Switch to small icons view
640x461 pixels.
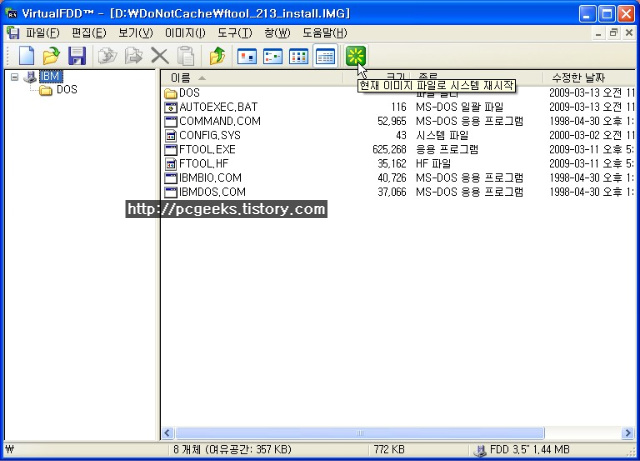click(x=273, y=56)
